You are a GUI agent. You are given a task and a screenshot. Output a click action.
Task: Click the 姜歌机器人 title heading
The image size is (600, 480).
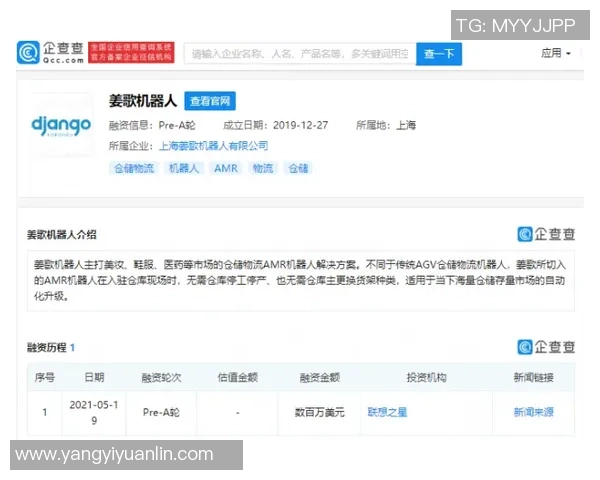143,101
